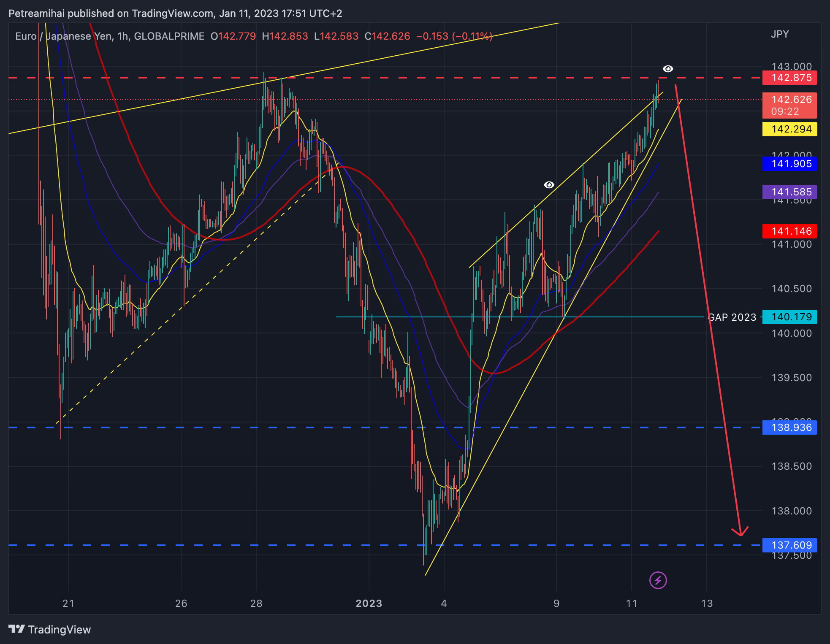Click the countdown timer 09:22

pyautogui.click(x=785, y=111)
